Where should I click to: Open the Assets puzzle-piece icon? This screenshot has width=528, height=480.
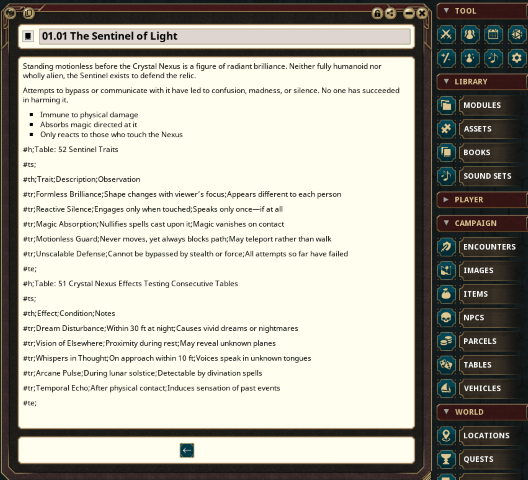pos(446,129)
